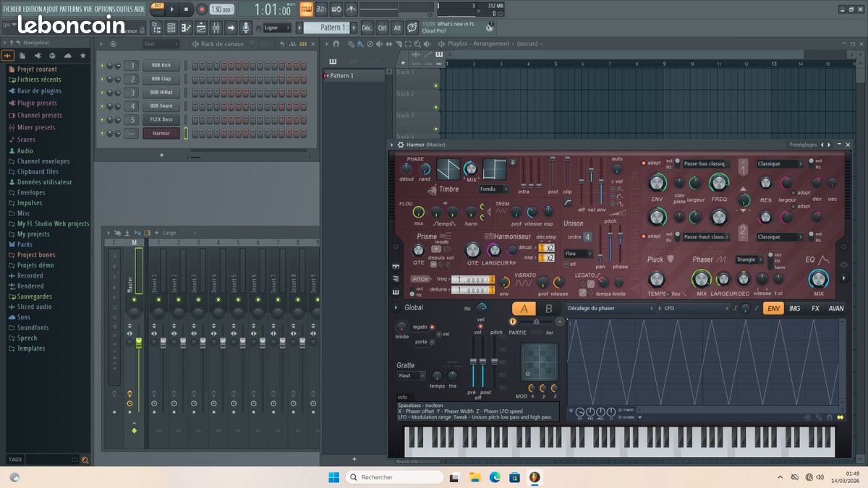
Task: Open the Microsoft Edge icon on taskbar
Action: pos(495,477)
